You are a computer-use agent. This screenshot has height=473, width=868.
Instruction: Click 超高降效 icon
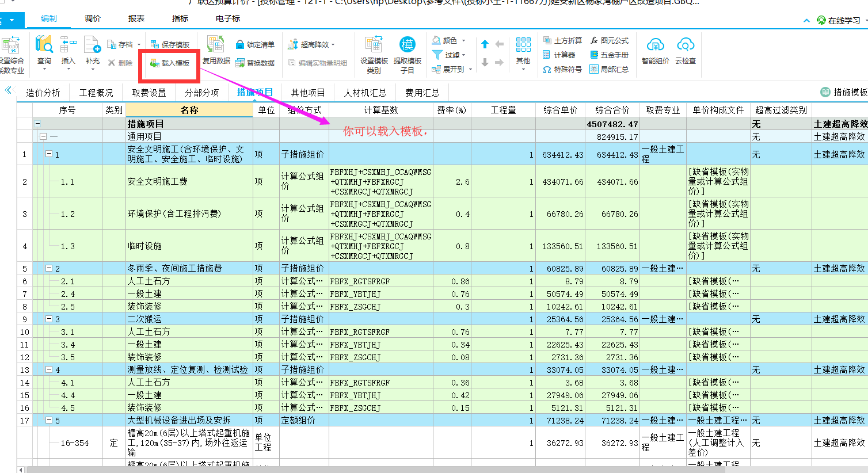294,44
